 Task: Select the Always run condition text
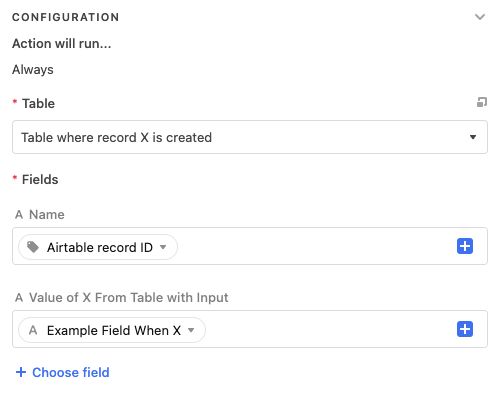click(33, 70)
